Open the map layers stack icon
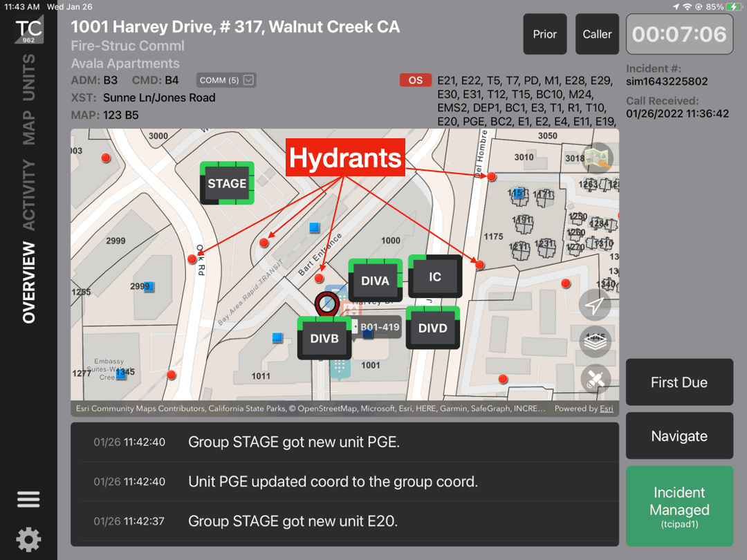The image size is (747, 560). point(595,342)
